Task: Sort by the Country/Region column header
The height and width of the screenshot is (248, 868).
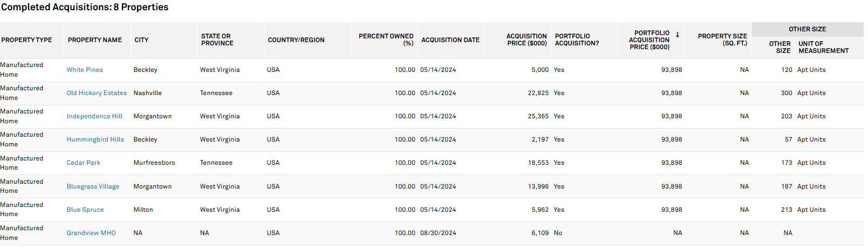Action: [296, 40]
